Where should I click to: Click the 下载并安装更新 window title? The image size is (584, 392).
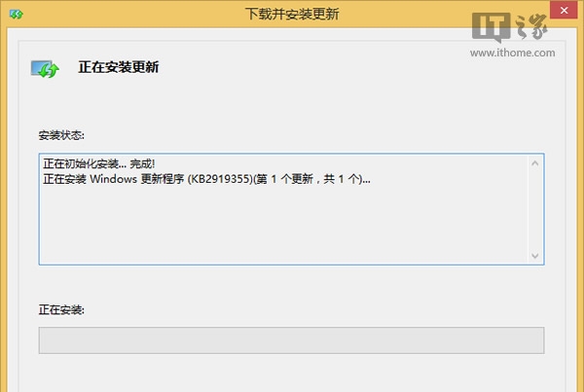(294, 16)
